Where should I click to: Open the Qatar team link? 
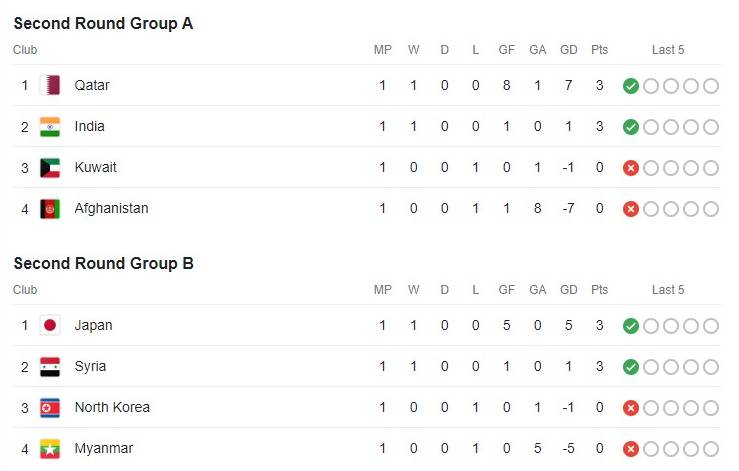point(92,85)
